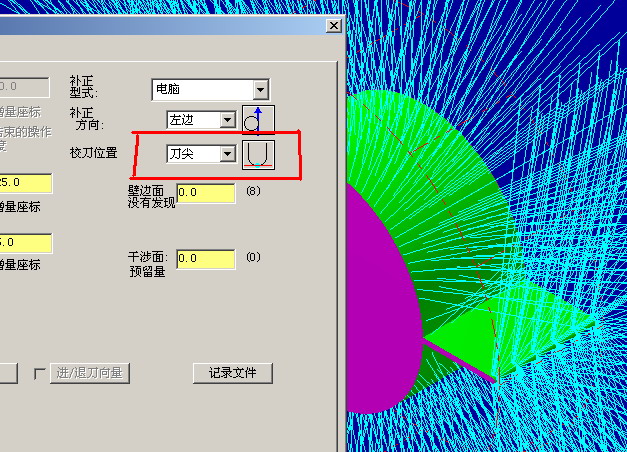
Task: Toggle the 进/退刀向量 checkbox
Action: 40,374
